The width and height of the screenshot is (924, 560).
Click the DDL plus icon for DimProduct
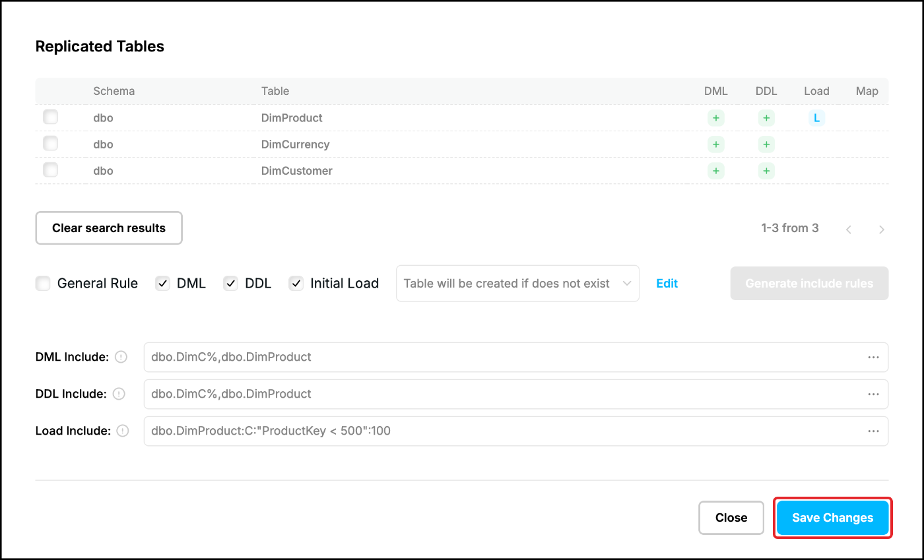click(x=766, y=118)
